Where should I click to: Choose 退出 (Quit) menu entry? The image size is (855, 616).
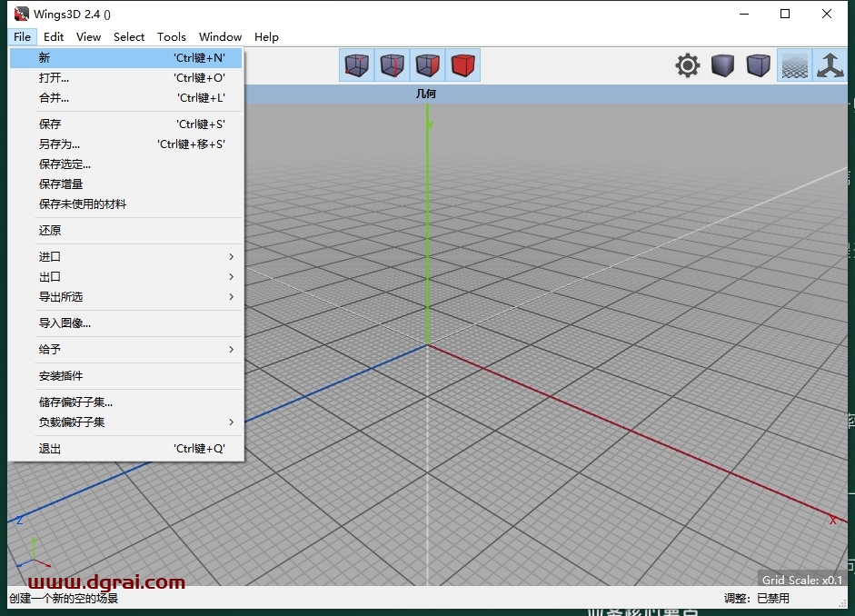click(126, 449)
